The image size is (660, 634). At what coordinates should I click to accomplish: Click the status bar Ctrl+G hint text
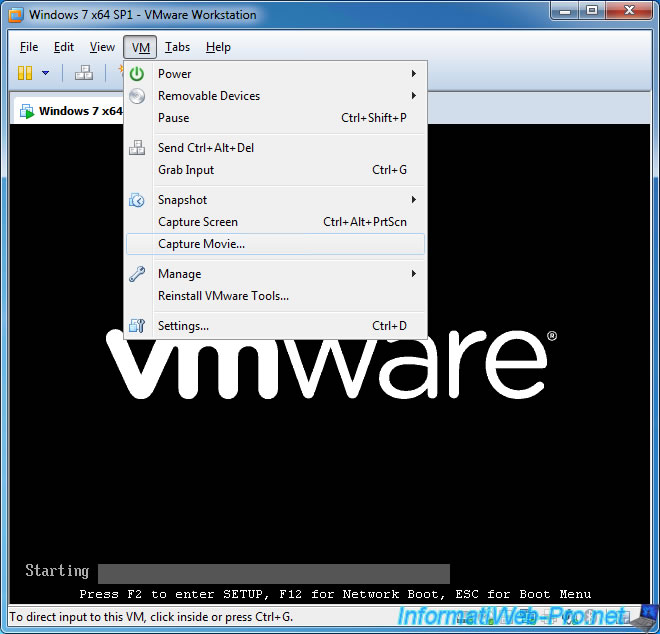click(x=151, y=617)
